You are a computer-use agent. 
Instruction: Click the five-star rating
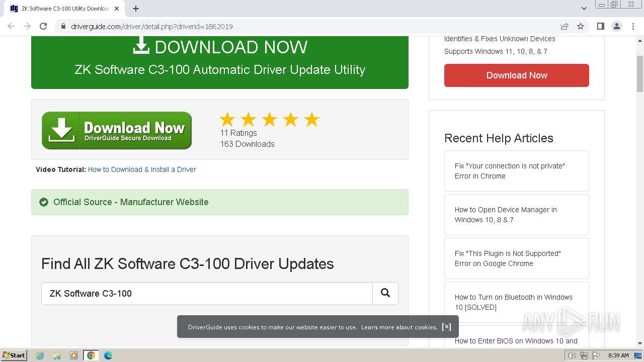pos(270,120)
